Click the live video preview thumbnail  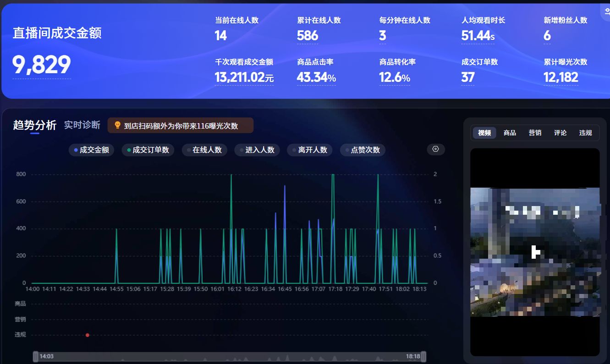pyautogui.click(x=535, y=252)
